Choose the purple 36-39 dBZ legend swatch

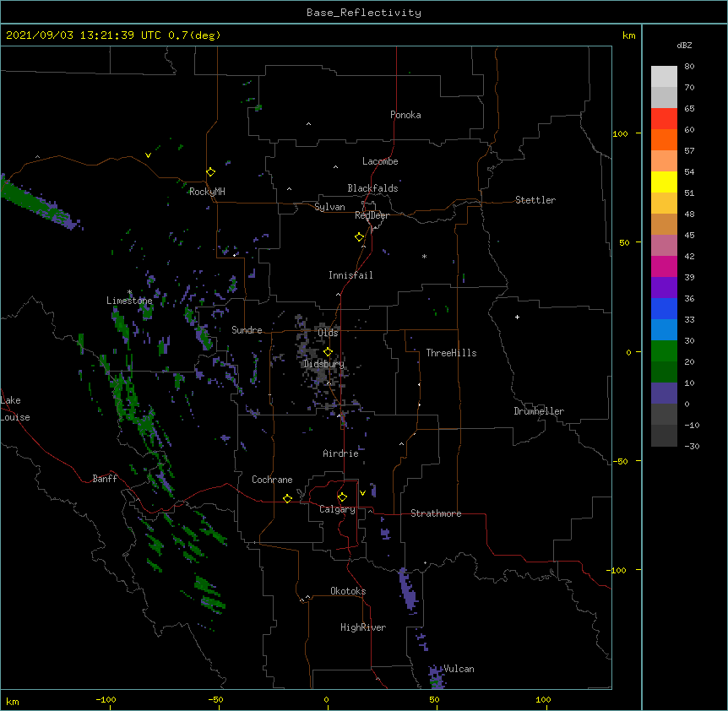(x=664, y=288)
